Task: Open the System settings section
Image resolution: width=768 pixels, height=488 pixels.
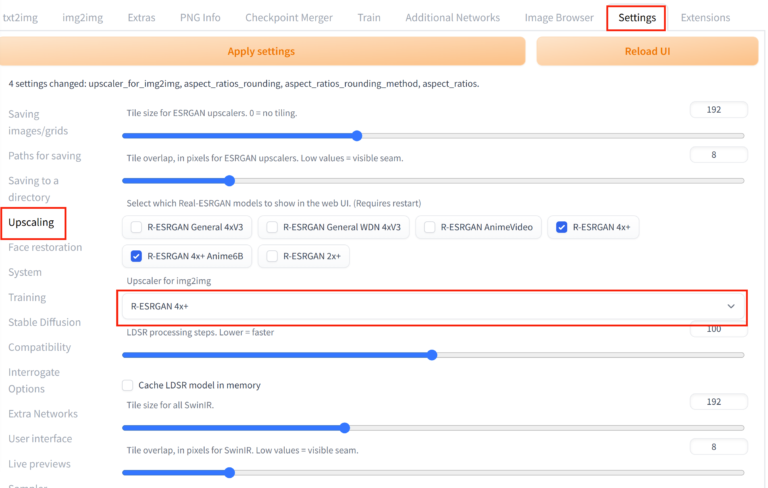Action: tap(25, 272)
